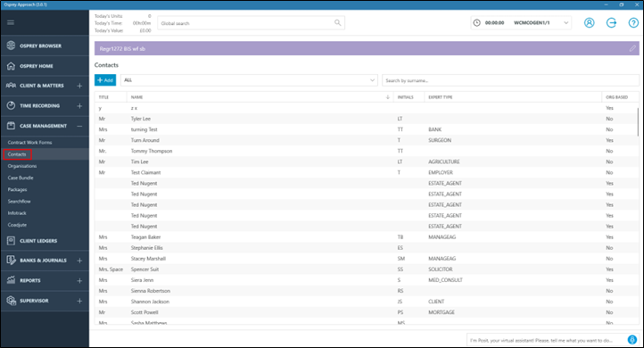Click the virtual assistant message box
Screen dimensions: 644x348
546,340
